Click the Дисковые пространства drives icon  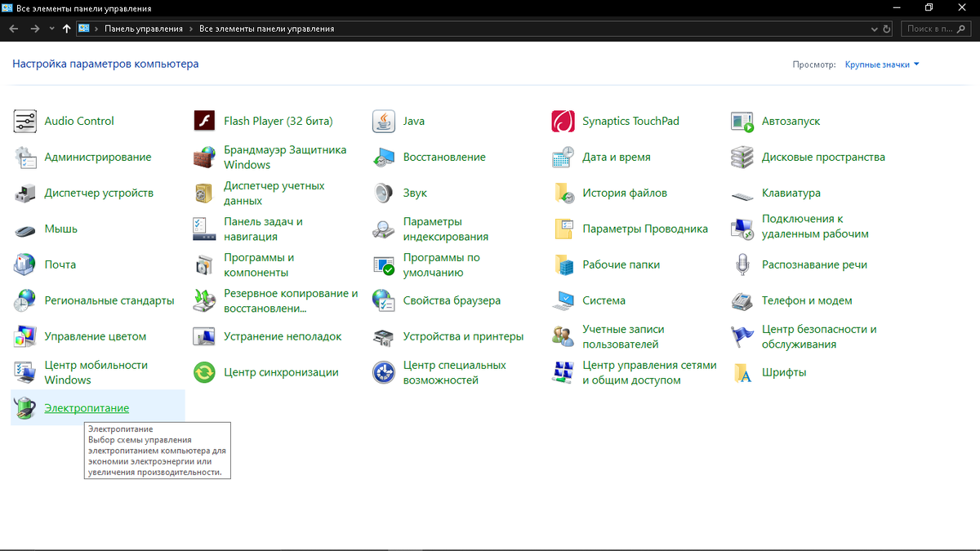pos(742,157)
